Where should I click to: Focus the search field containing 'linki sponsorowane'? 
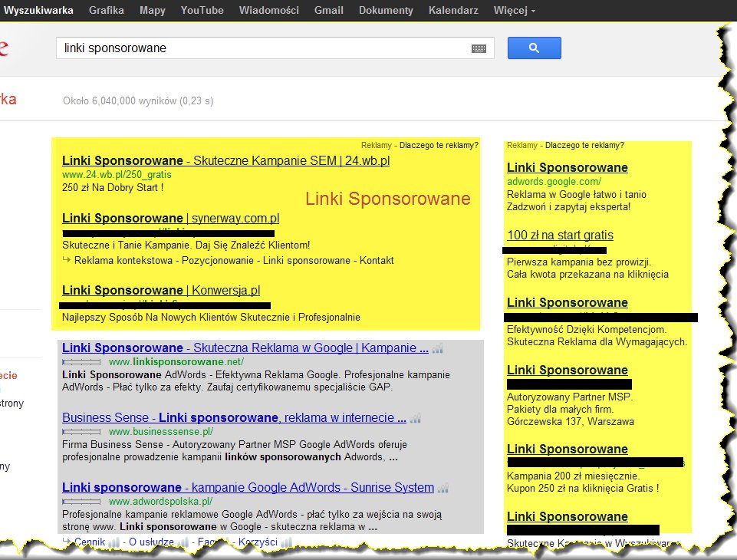click(x=275, y=48)
